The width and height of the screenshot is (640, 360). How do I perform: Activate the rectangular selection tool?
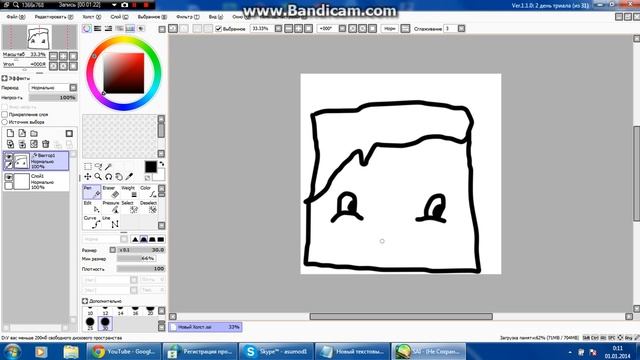[88, 167]
